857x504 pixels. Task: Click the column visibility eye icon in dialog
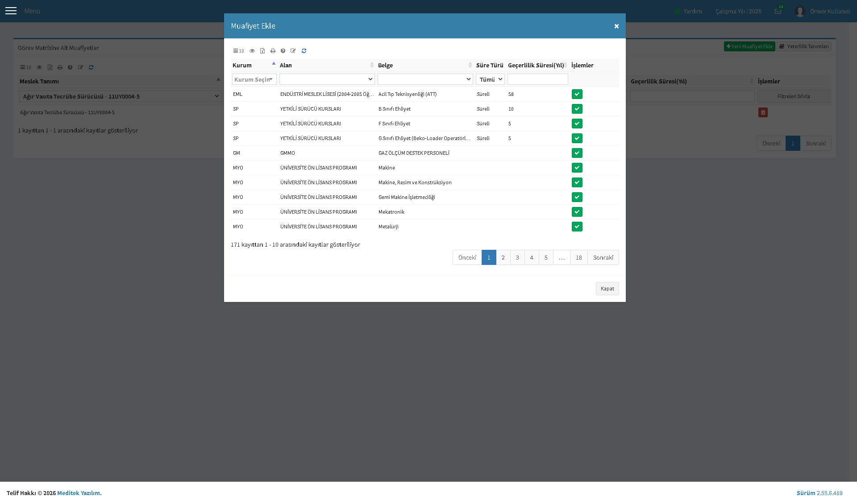click(x=252, y=51)
